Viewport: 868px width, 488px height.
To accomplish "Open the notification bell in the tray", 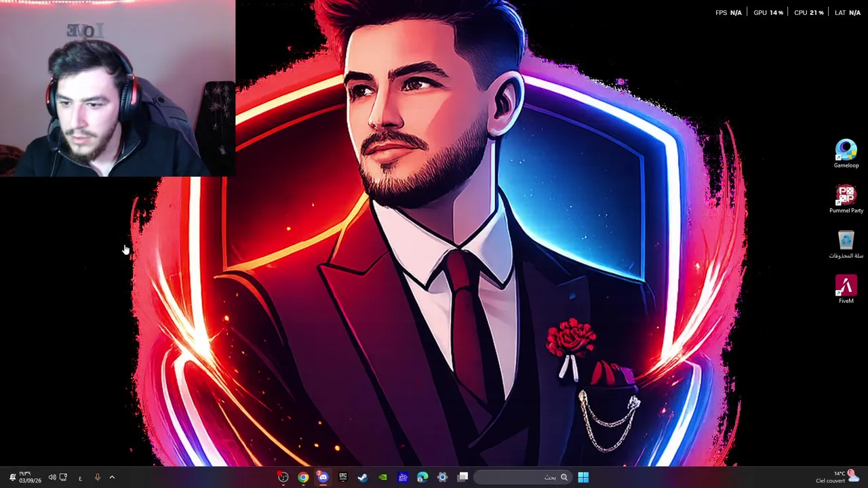I will click(x=12, y=477).
